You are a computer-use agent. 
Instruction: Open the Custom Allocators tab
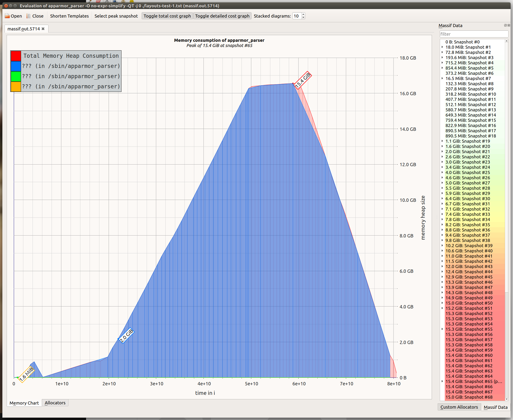pyautogui.click(x=459, y=407)
